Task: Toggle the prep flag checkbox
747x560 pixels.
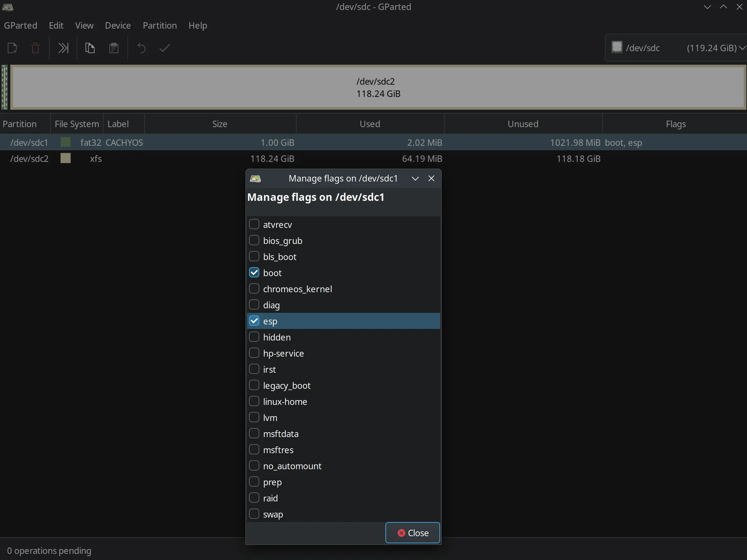Action: pos(254,482)
